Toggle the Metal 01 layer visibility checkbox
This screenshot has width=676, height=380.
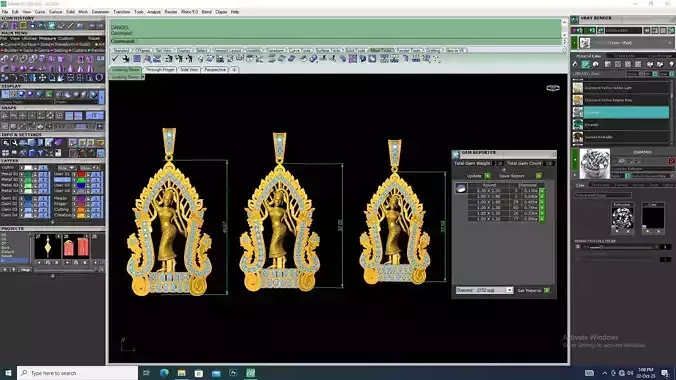(22, 174)
